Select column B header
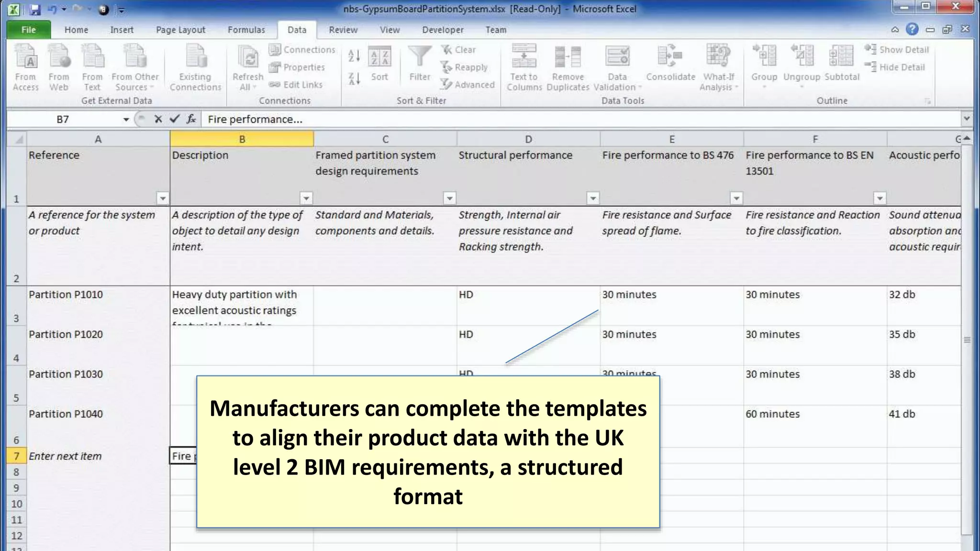This screenshot has height=551, width=980. [242, 139]
